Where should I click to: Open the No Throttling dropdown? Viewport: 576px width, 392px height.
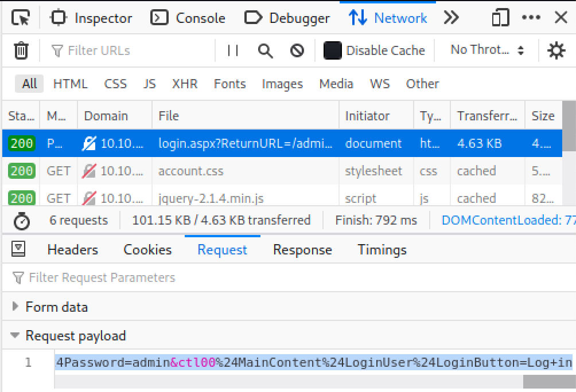point(487,50)
